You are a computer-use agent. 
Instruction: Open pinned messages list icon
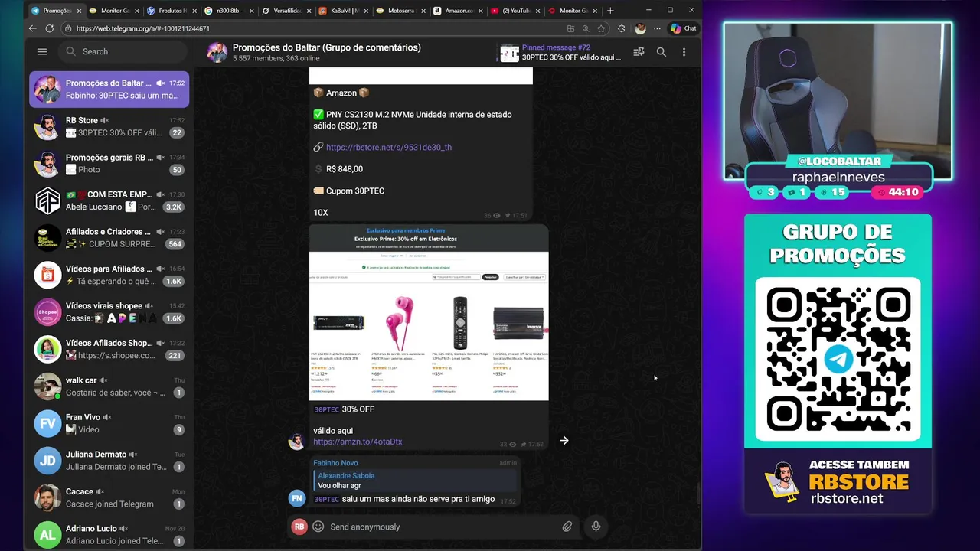[x=639, y=52]
